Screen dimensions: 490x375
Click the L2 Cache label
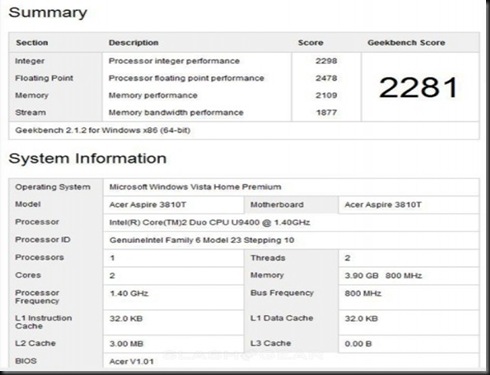pyautogui.click(x=35, y=343)
